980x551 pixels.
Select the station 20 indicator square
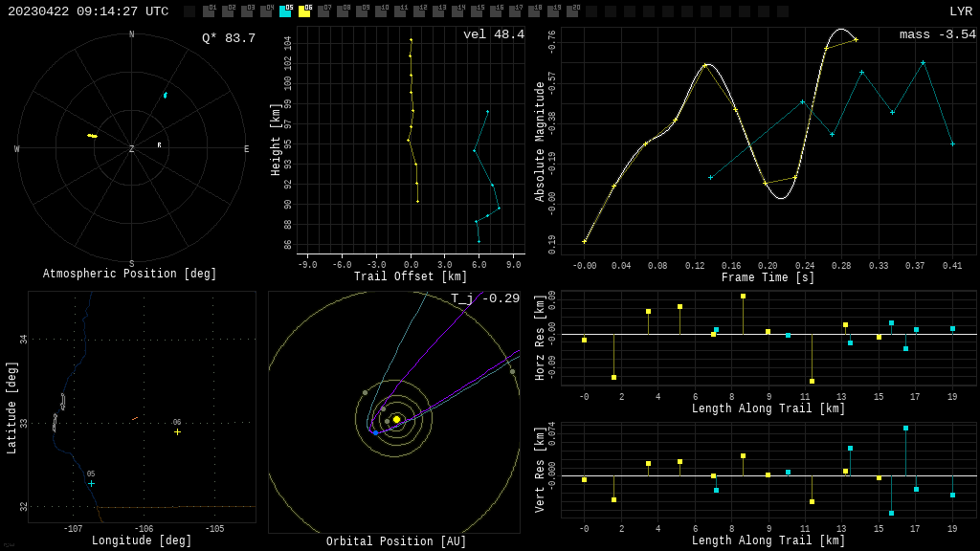pos(572,11)
